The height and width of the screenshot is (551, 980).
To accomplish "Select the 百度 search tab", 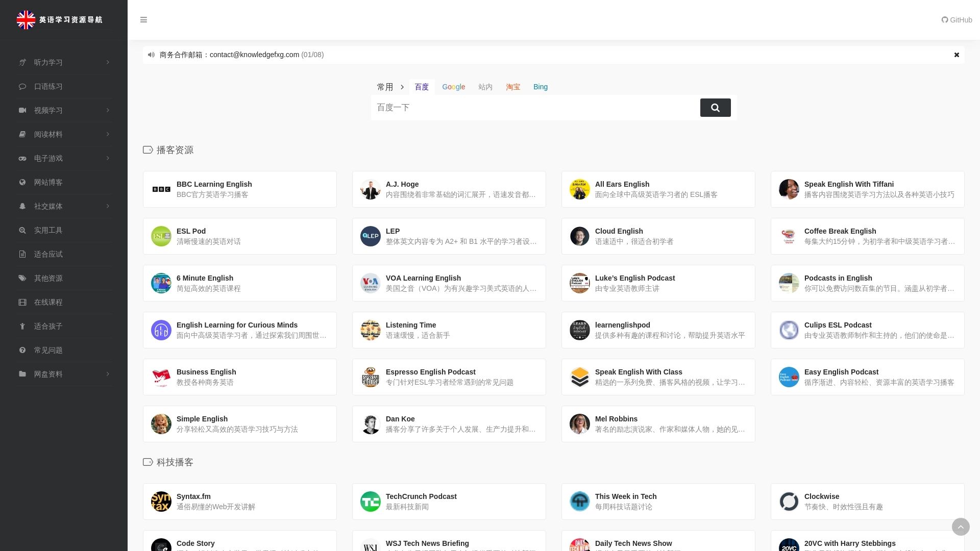I will [x=422, y=87].
